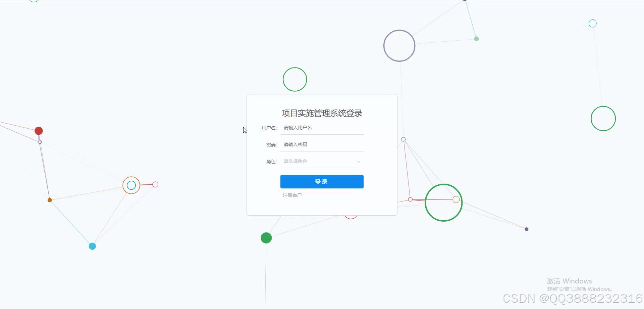The height and width of the screenshot is (309, 644).
Task: Focus the 密码 password input field
Action: [322, 144]
